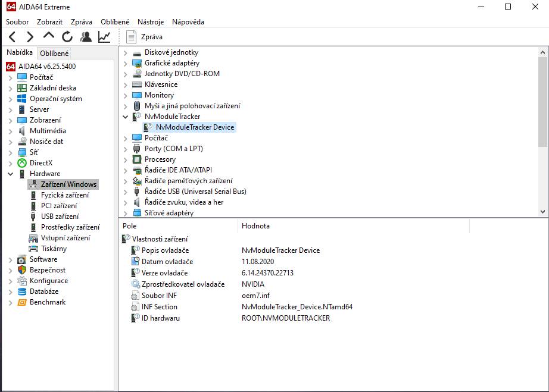Select the Konfigurace icon in sidebar
This screenshot has height=392, width=549.
pos(21,280)
